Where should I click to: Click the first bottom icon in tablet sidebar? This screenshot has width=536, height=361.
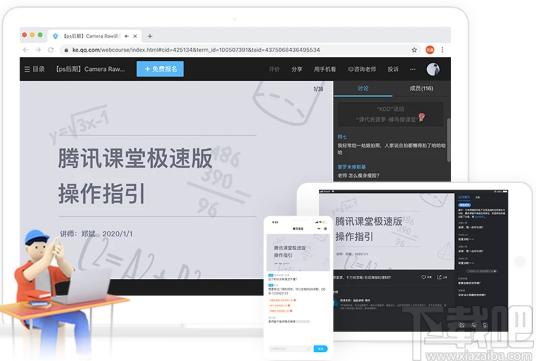(x=462, y=325)
